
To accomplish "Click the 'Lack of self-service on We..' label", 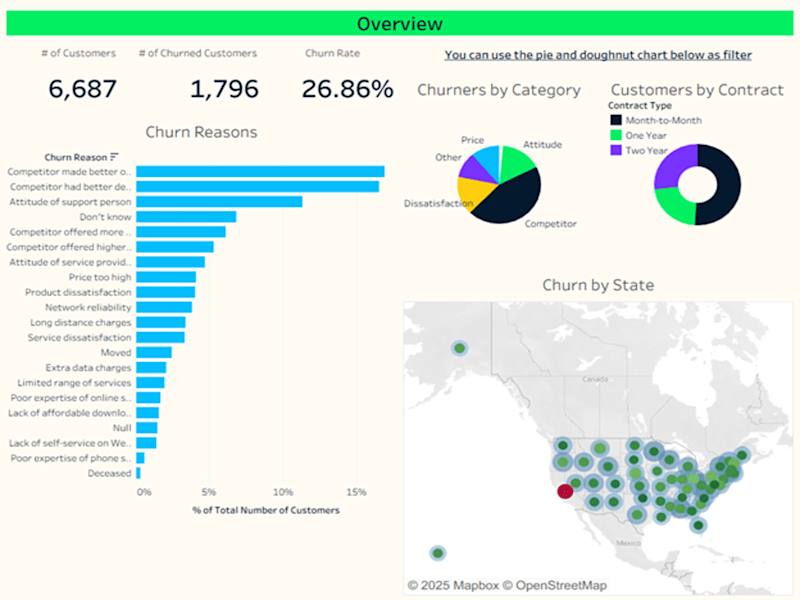I will coord(70,443).
